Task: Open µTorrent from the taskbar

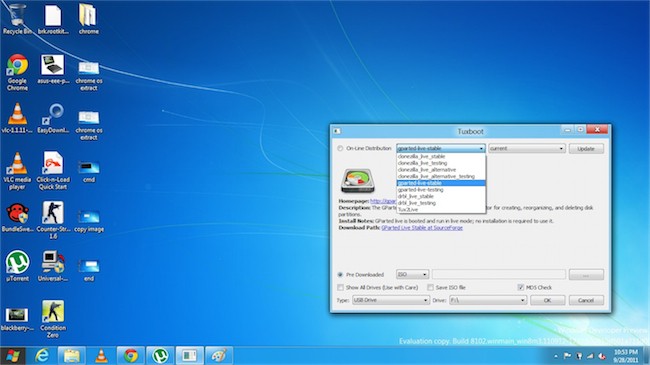Action: point(160,355)
